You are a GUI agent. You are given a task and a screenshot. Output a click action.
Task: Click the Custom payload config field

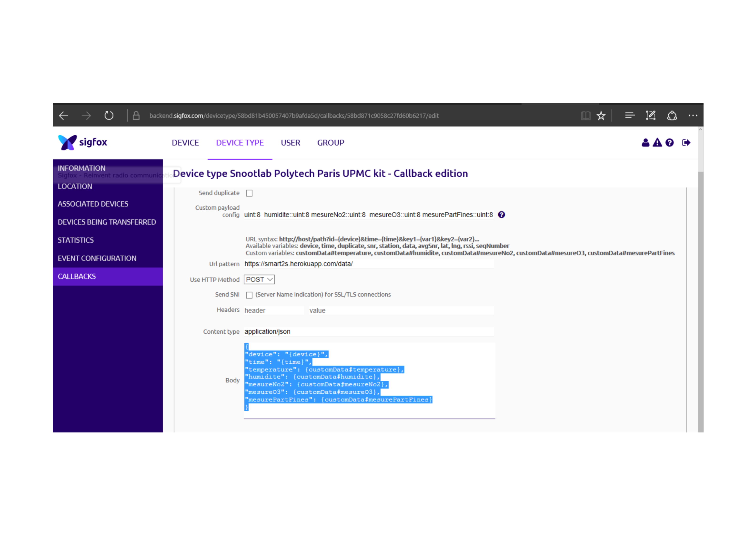(369, 215)
